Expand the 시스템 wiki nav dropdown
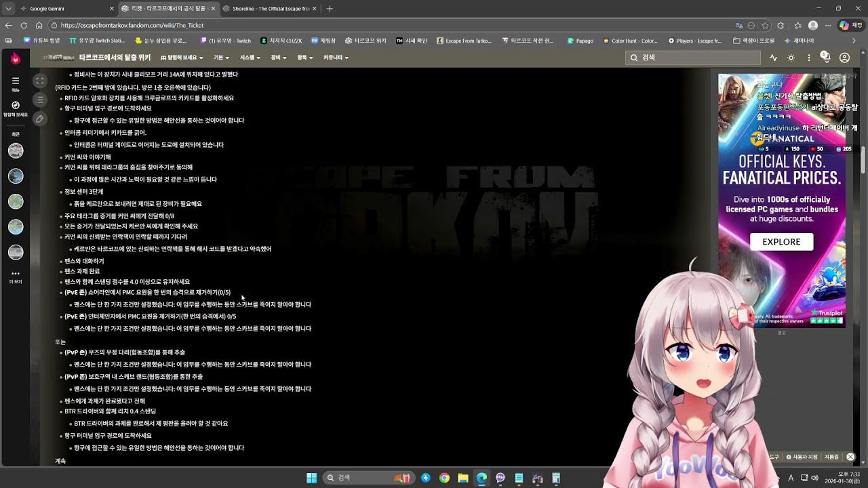868x488 pixels. click(250, 58)
